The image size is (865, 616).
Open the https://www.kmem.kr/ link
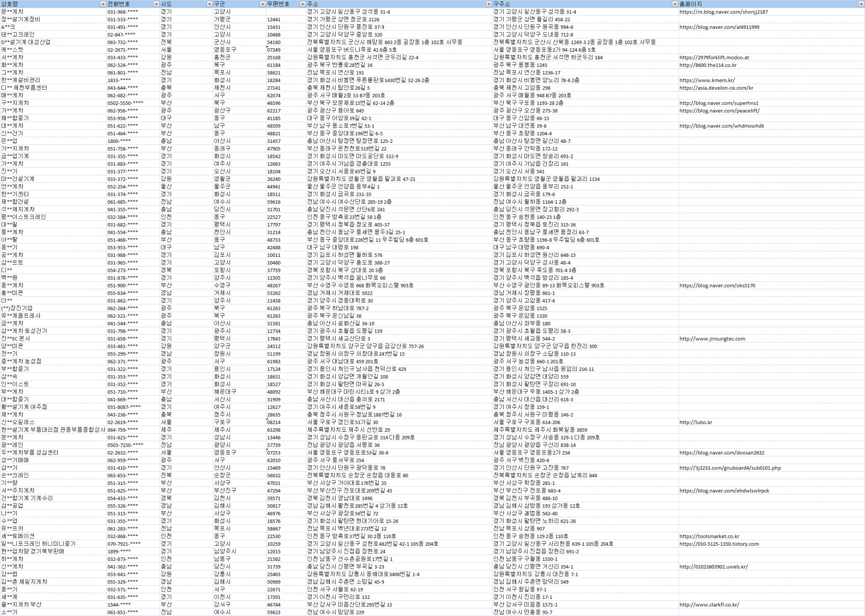(x=707, y=80)
